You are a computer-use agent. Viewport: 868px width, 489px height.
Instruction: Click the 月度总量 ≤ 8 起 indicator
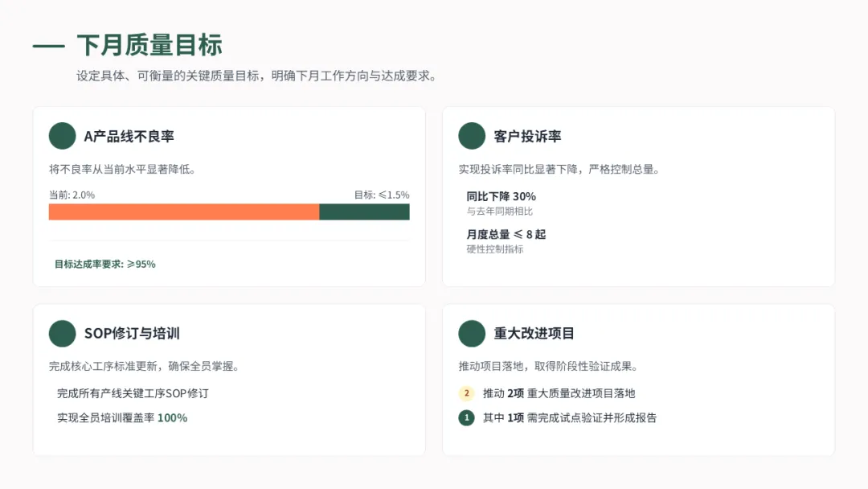506,234
